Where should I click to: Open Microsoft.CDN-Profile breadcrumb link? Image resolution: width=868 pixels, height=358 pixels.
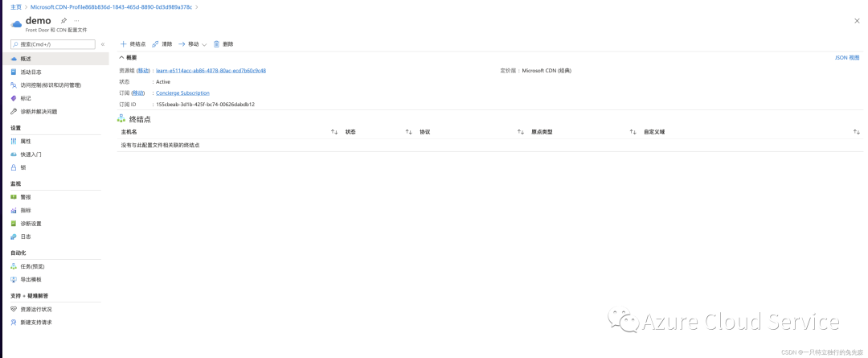pos(111,7)
